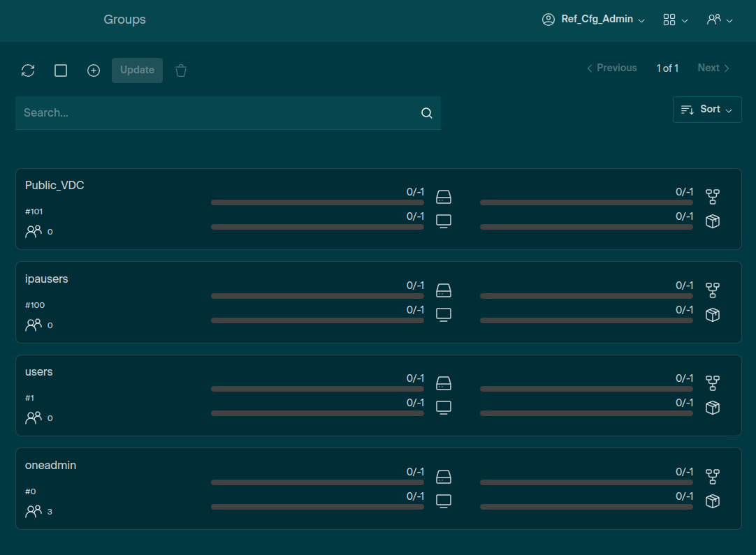Image resolution: width=756 pixels, height=555 pixels.
Task: Click the network icon in oneadmin card
Action: (713, 477)
